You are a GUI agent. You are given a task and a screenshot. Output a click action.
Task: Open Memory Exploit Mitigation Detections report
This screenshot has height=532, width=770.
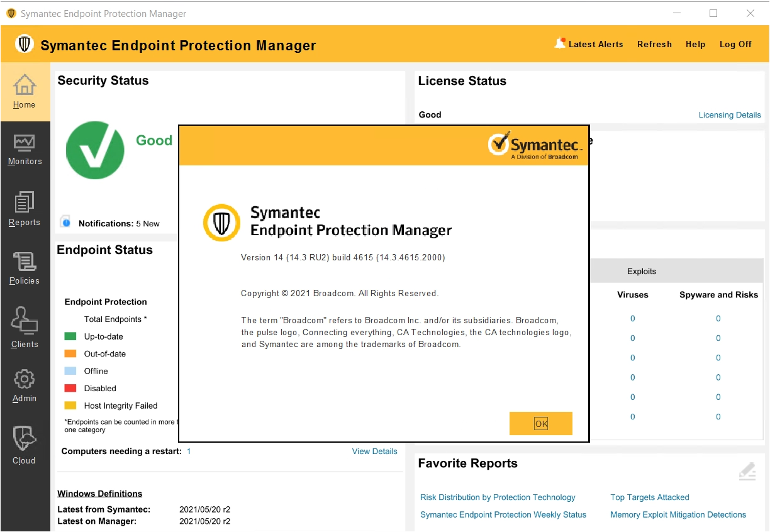pos(678,514)
